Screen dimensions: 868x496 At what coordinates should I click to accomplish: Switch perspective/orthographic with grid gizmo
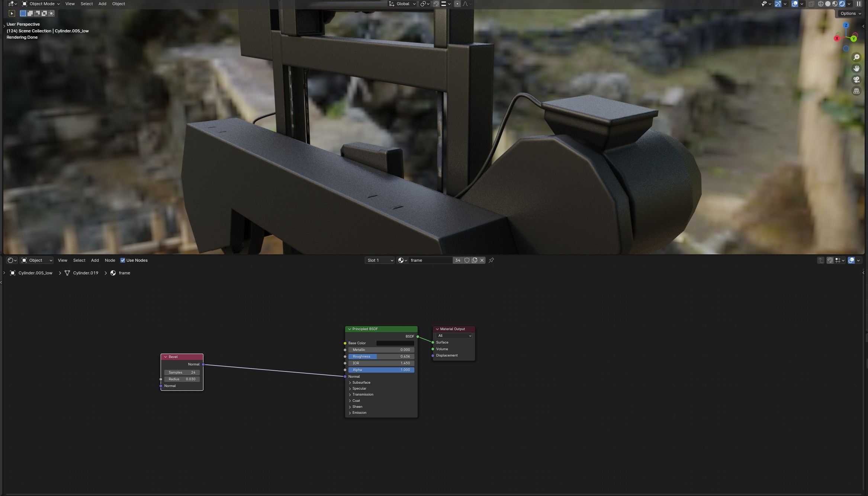pos(856,91)
